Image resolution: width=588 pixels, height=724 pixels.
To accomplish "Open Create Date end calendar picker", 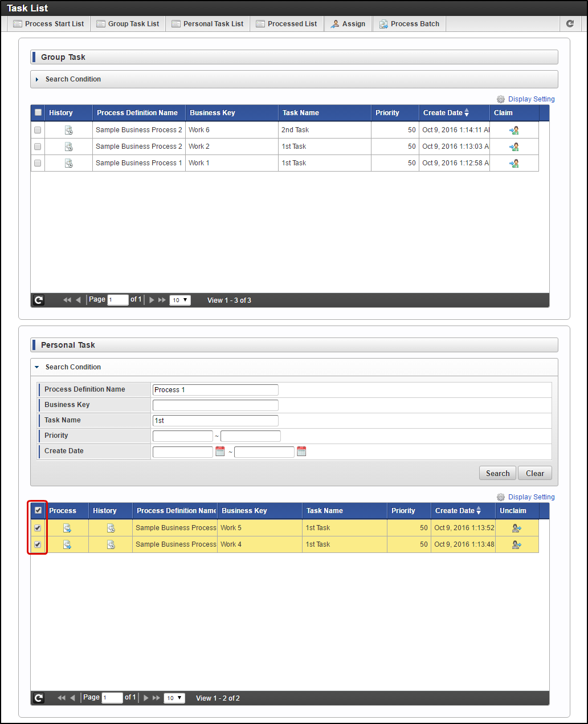I will click(x=301, y=452).
